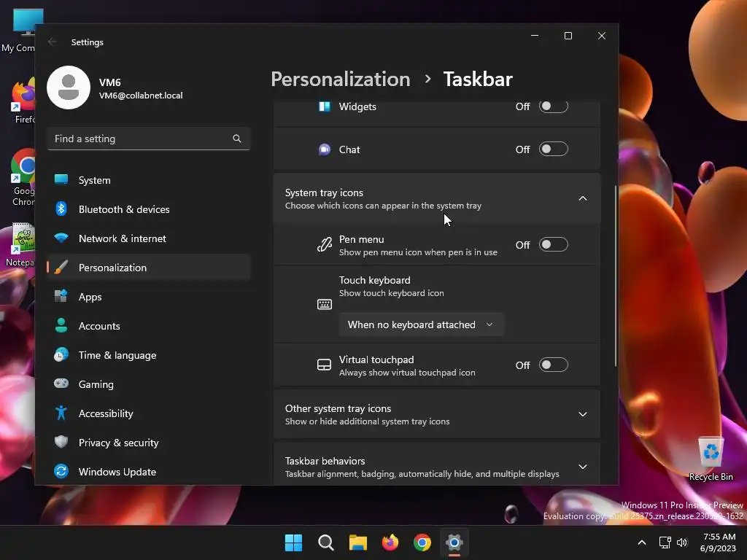Click the System monitor icon in sidebar

coord(61,179)
